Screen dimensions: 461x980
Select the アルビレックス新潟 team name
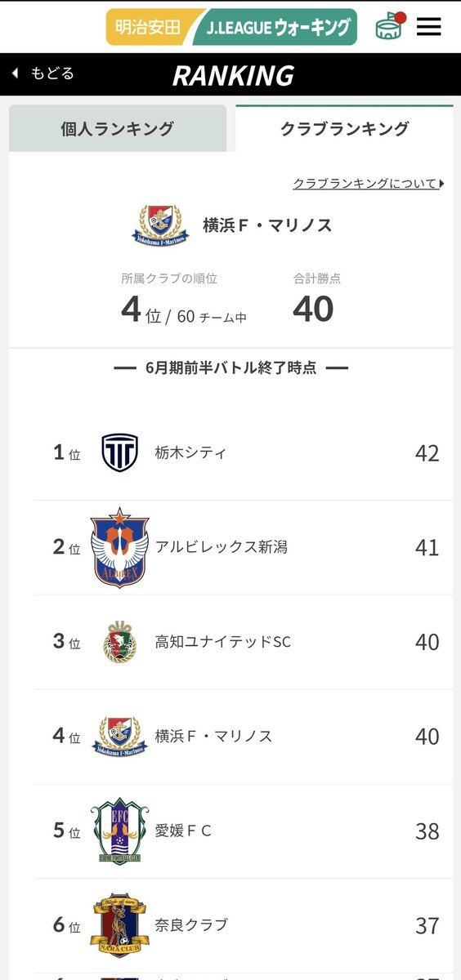[222, 547]
